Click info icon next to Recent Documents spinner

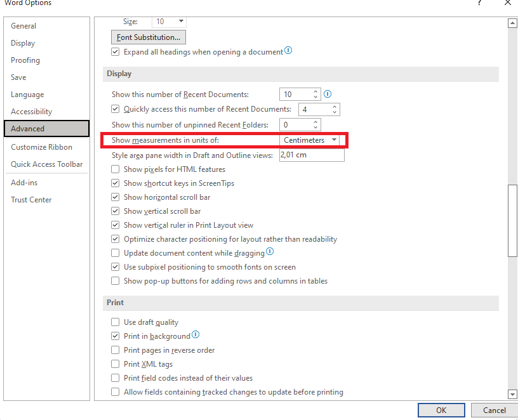pos(328,94)
